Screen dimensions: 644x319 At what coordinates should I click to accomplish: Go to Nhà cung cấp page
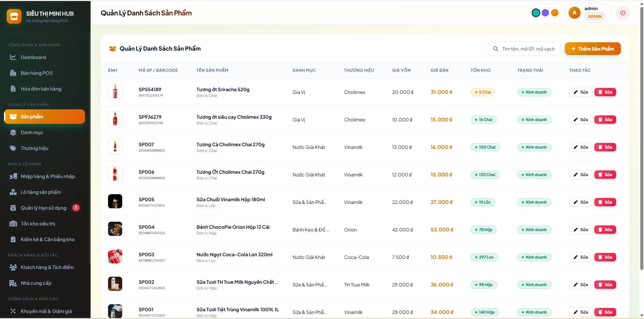[44, 283]
